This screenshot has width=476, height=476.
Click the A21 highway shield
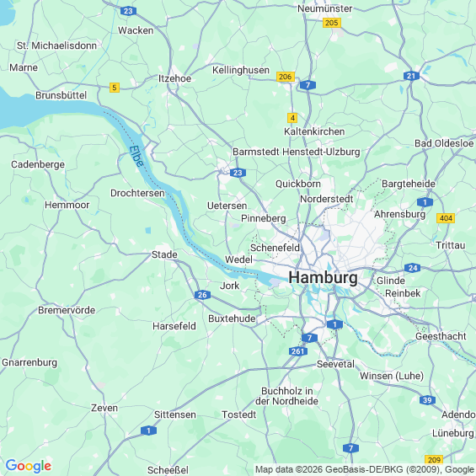tap(411, 76)
